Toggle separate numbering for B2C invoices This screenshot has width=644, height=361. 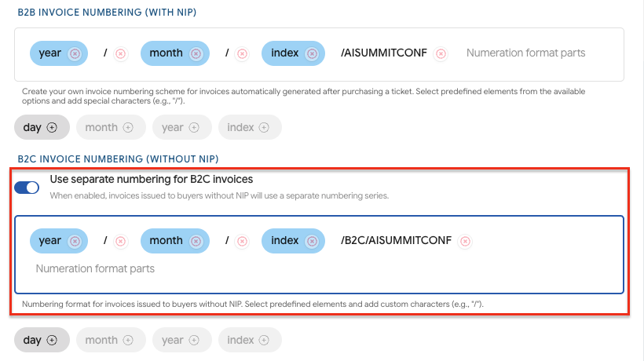pos(27,188)
